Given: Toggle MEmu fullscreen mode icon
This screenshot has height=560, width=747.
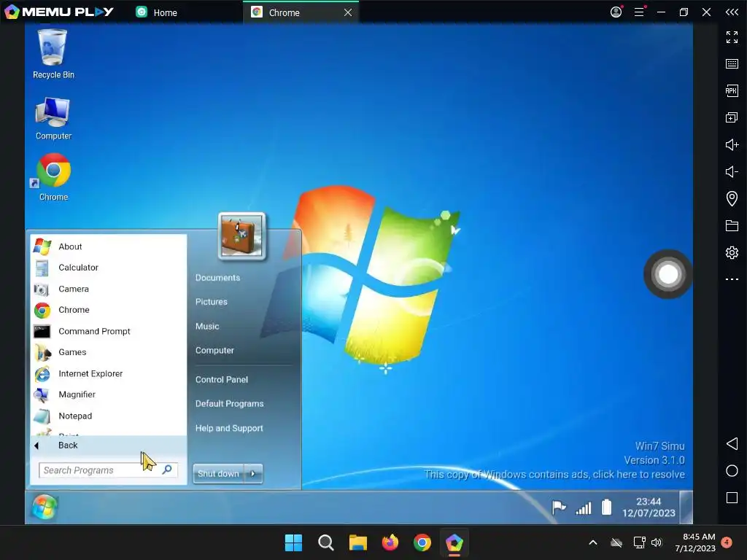Looking at the screenshot, I should click(732, 37).
